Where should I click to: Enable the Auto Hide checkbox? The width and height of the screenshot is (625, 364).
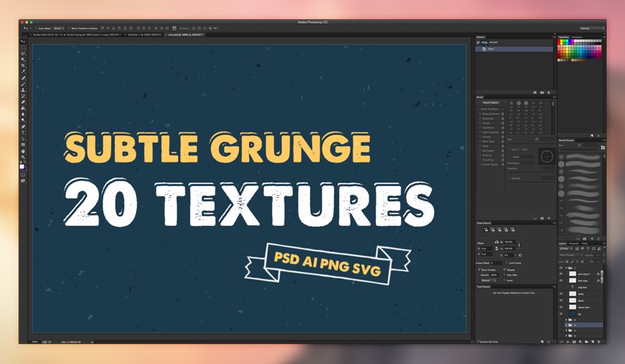pyautogui.click(x=504, y=275)
